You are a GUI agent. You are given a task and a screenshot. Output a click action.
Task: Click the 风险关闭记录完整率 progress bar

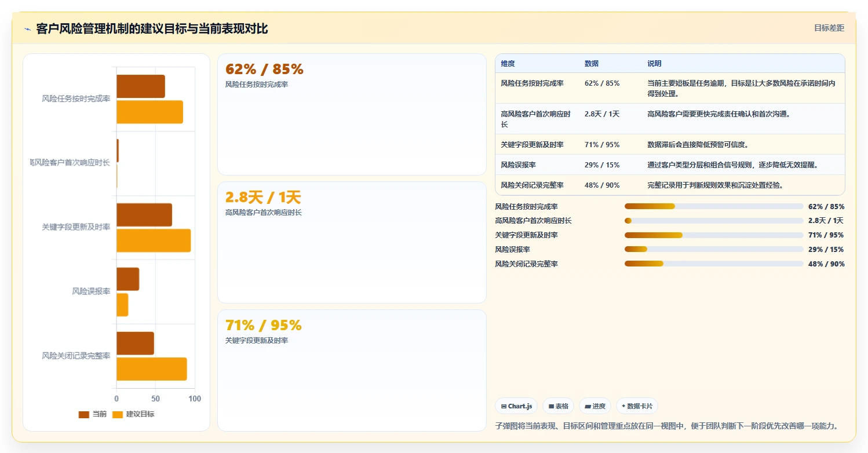click(714, 264)
